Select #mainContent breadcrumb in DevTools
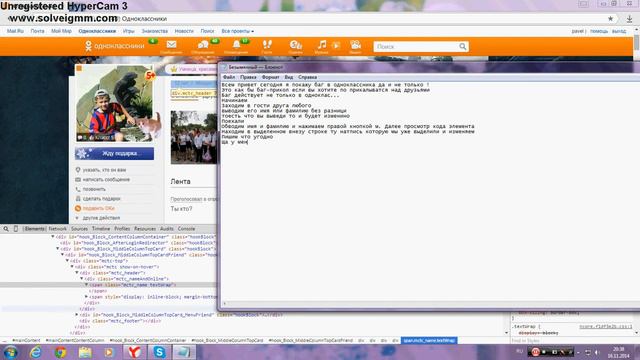 click(x=26, y=340)
